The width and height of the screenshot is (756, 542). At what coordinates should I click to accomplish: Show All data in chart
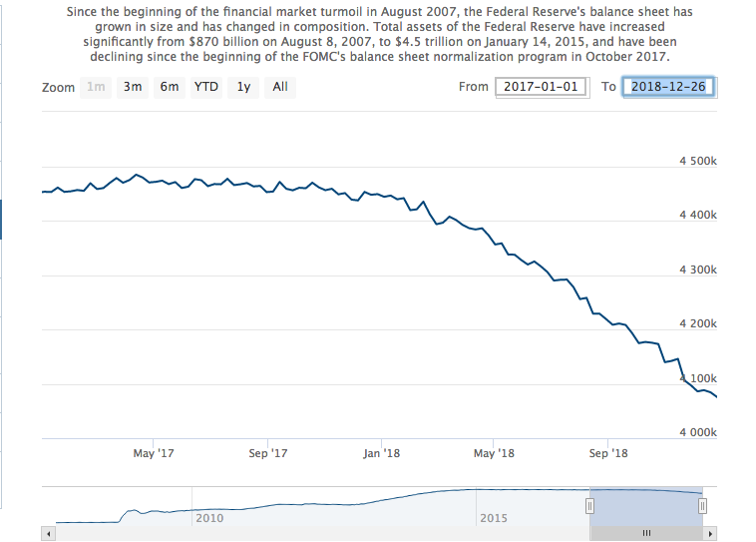pyautogui.click(x=280, y=87)
